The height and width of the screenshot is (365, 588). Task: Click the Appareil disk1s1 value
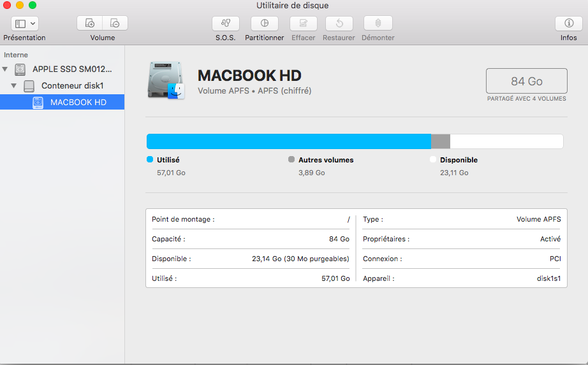[x=548, y=278]
